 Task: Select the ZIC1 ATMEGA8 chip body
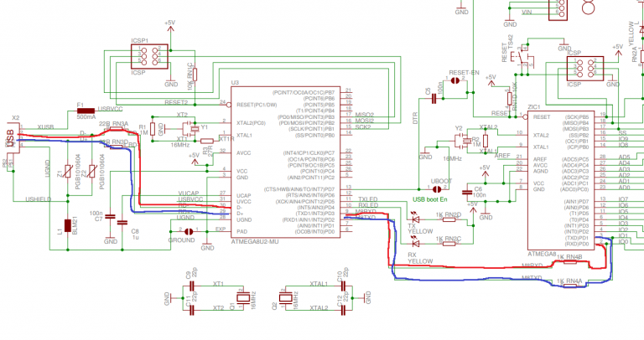[561, 180]
